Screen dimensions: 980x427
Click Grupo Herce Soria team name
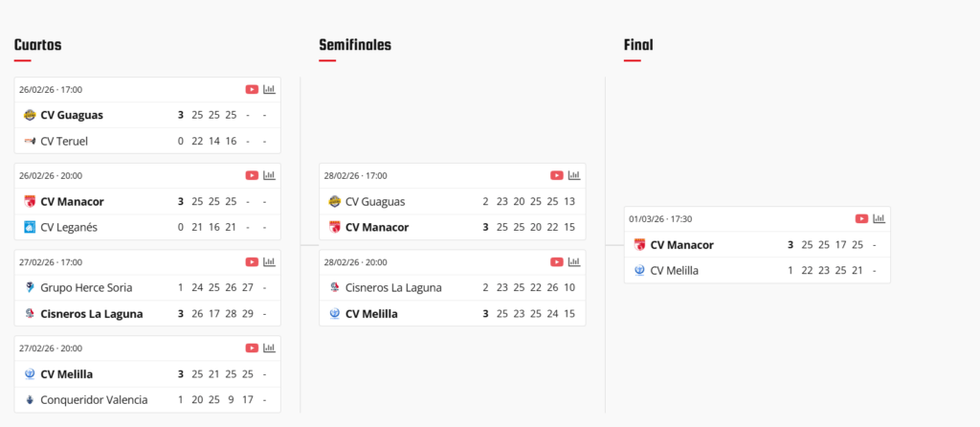click(x=86, y=287)
